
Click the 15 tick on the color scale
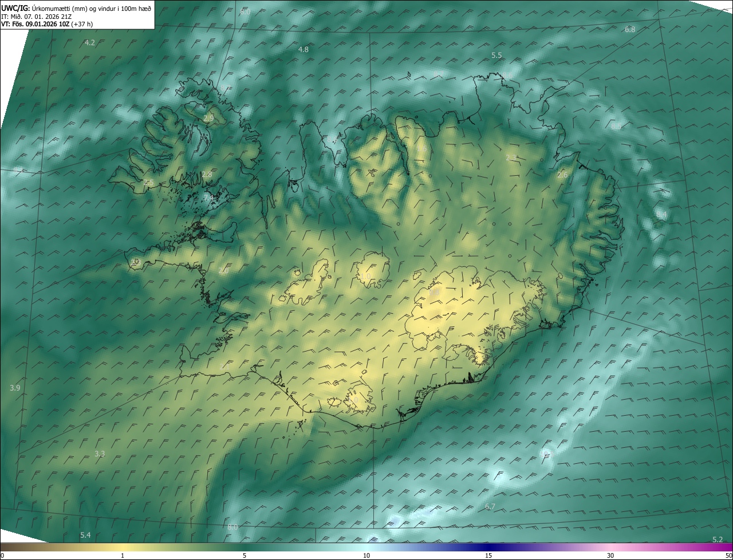pyautogui.click(x=488, y=555)
